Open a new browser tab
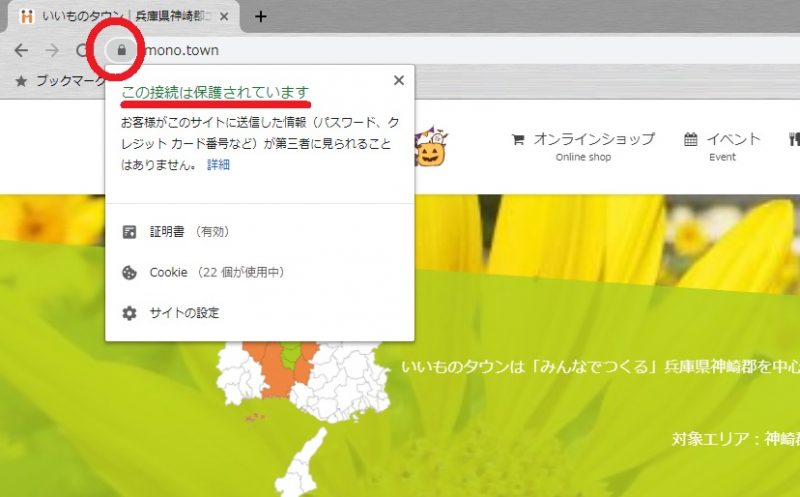 261,16
